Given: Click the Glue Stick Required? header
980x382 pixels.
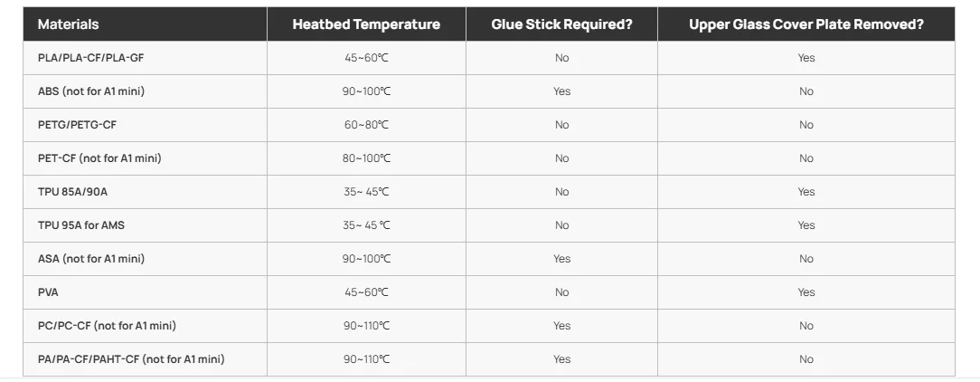Looking at the screenshot, I should point(562,24).
